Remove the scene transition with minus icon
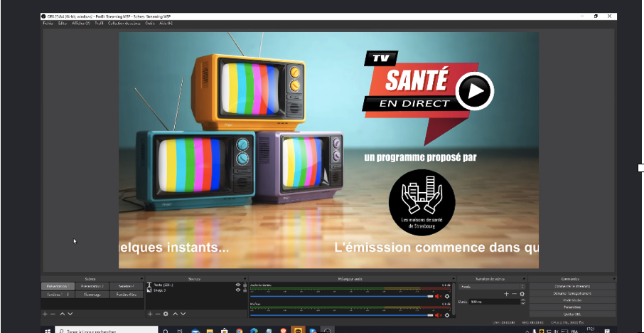The image size is (644, 333). [x=514, y=294]
